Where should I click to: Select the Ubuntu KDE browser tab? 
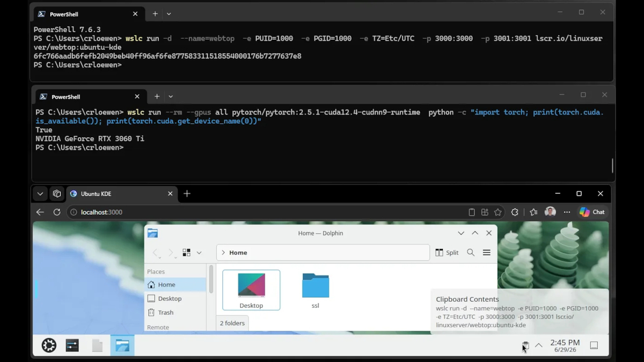click(x=122, y=194)
